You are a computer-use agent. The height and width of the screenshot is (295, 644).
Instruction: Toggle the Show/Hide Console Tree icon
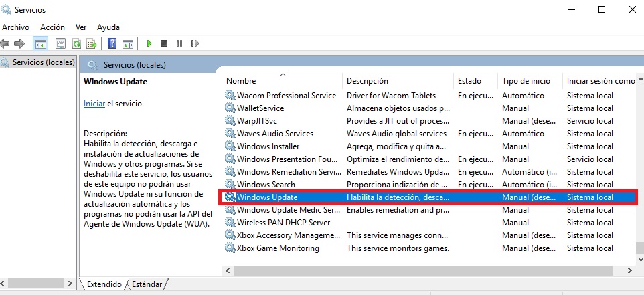pos(40,43)
